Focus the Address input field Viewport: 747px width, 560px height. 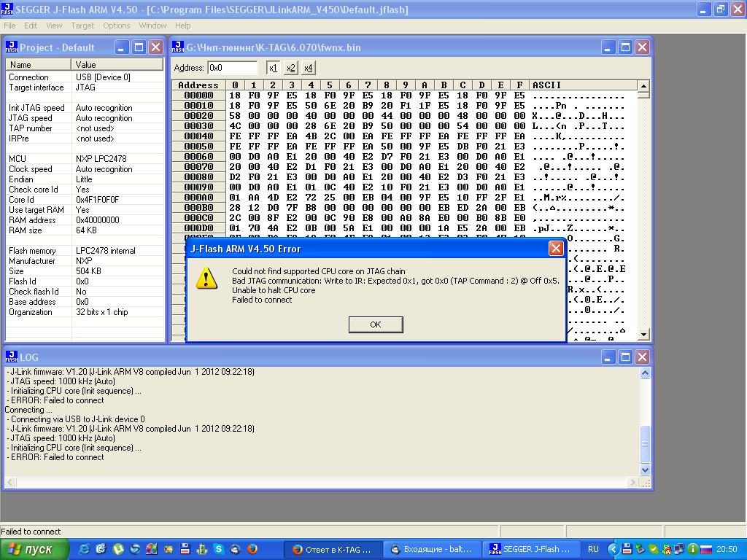click(x=233, y=68)
